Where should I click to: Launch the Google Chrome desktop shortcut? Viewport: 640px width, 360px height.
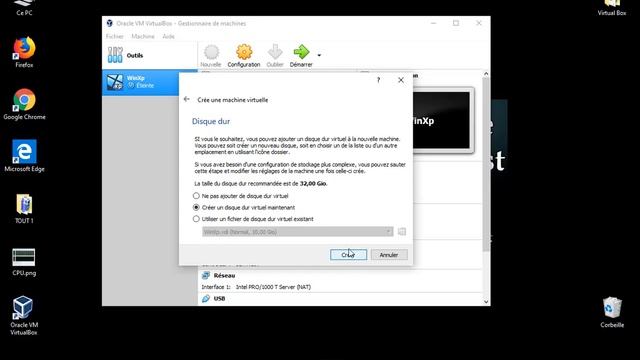point(24,104)
